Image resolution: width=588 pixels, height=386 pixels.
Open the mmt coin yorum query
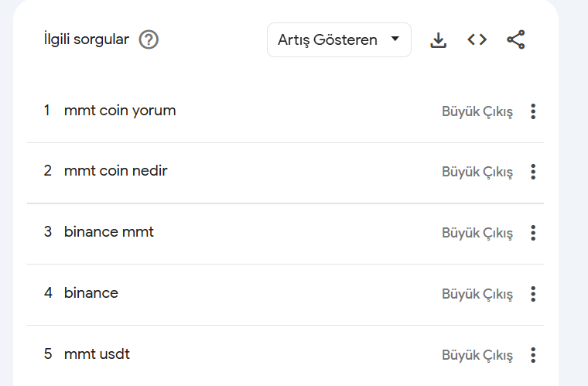click(x=120, y=111)
